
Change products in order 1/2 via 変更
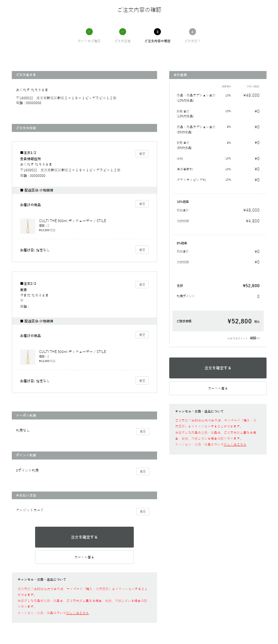[142, 204]
